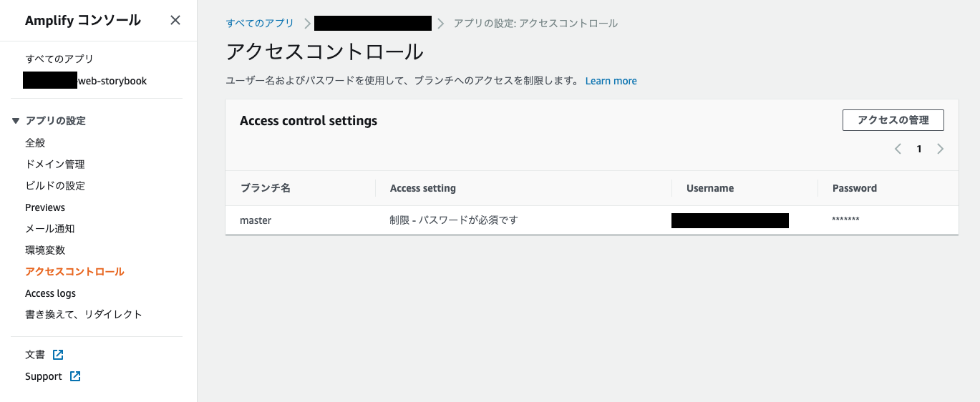
Task: Open すべてのアプリ in the sidebar
Action: pos(59,59)
